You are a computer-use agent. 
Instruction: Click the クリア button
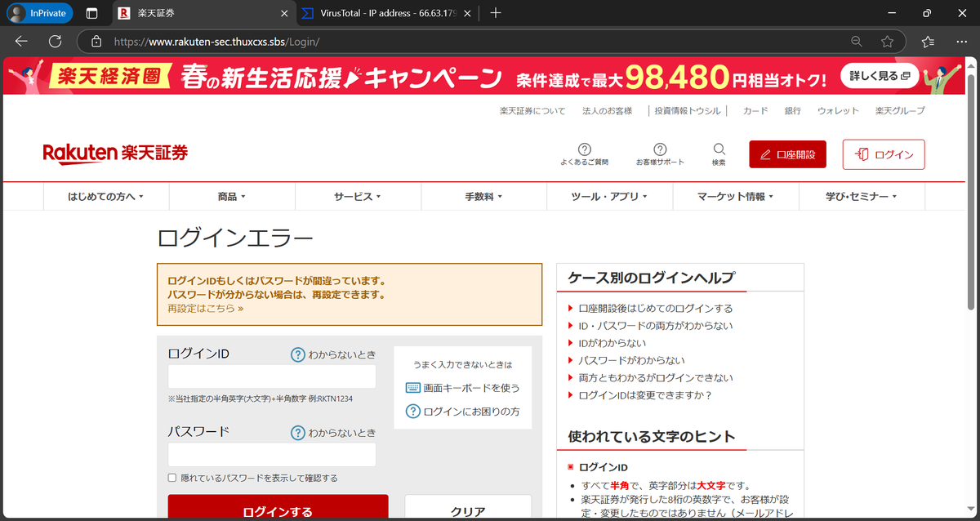tap(468, 508)
